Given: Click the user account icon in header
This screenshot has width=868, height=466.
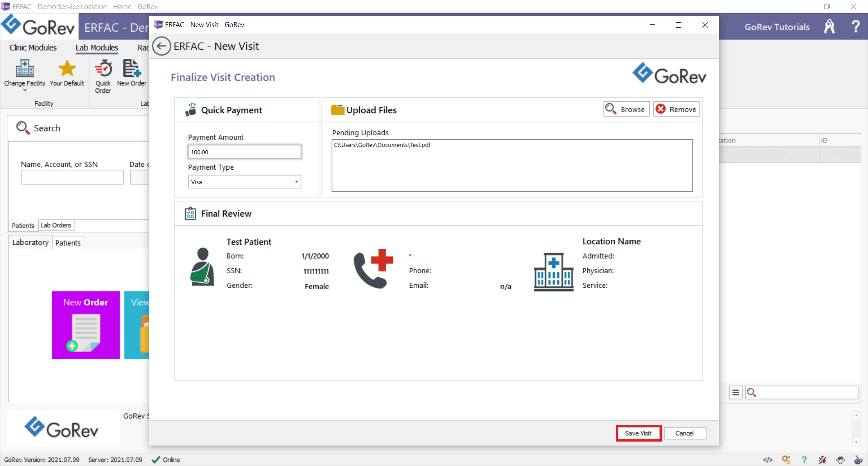Looking at the screenshot, I should coord(830,27).
